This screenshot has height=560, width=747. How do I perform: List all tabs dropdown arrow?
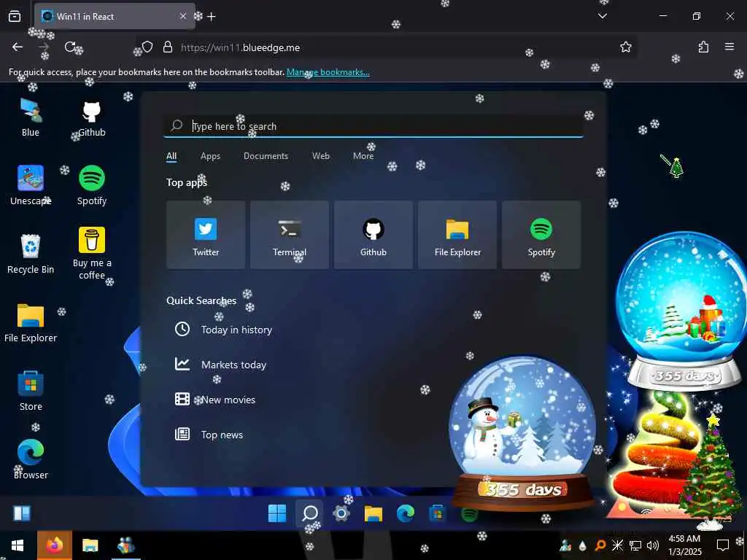[x=602, y=16]
